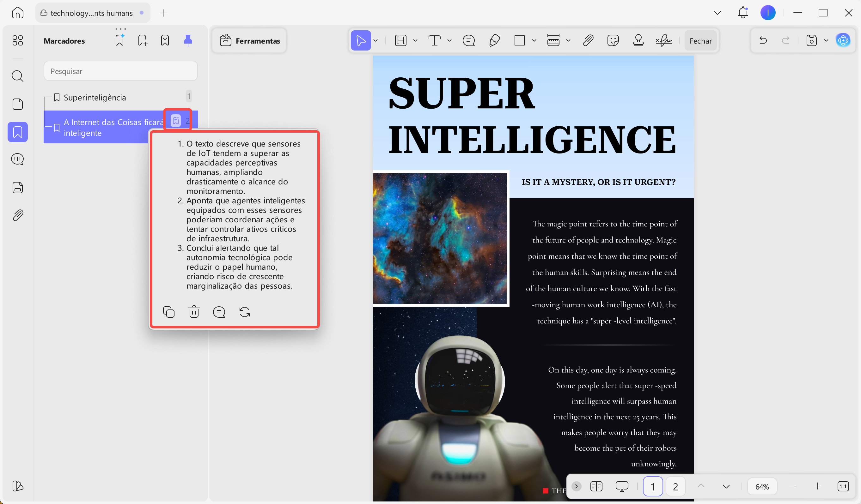The height and width of the screenshot is (504, 861).
Task: Click the Fechar button to exit annotation mode
Action: [x=700, y=40]
